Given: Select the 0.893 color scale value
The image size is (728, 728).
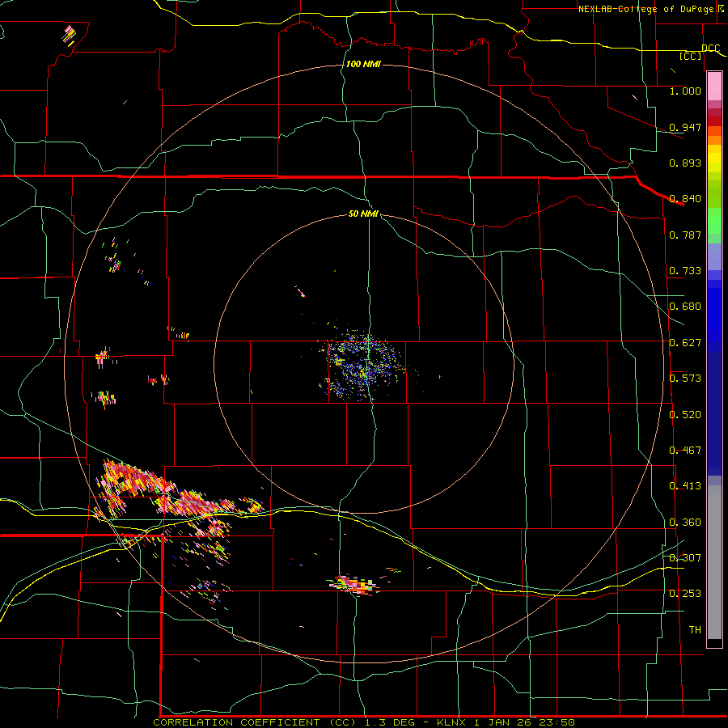Looking at the screenshot, I should pos(685,163).
